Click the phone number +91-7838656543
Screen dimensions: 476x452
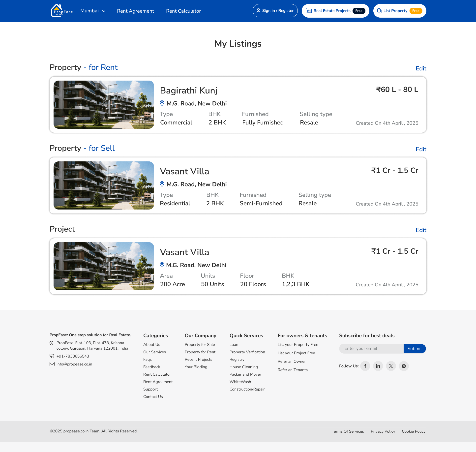pos(73,356)
